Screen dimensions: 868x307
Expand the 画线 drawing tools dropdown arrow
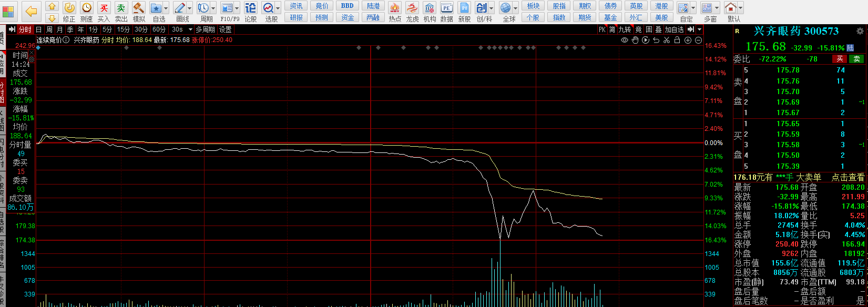click(x=190, y=8)
